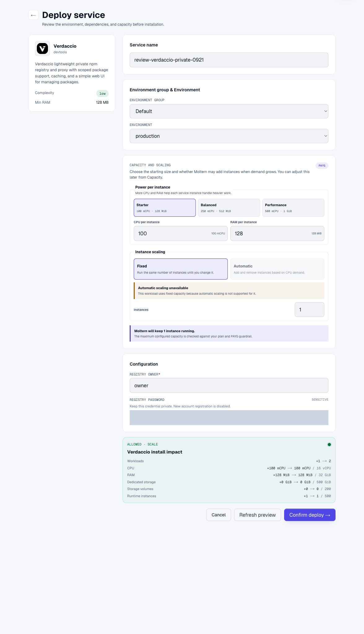Click 'Verdaccio install impact' heading
The height and width of the screenshot is (634, 364).
coord(155,452)
